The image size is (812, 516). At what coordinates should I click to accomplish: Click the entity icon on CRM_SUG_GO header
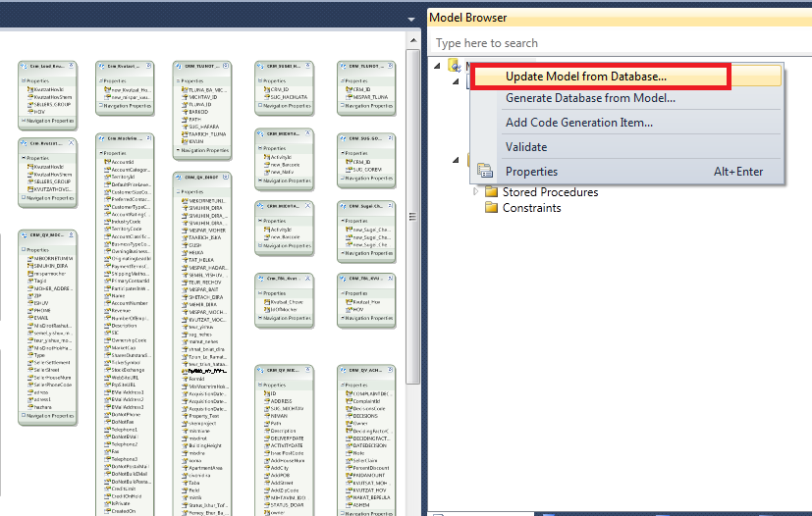[343, 138]
